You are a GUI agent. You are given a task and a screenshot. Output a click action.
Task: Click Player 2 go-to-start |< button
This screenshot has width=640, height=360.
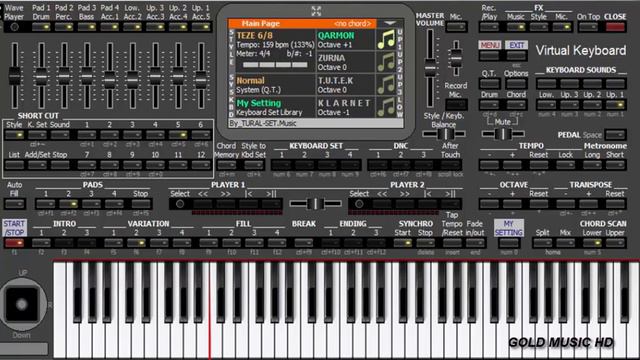(427, 203)
